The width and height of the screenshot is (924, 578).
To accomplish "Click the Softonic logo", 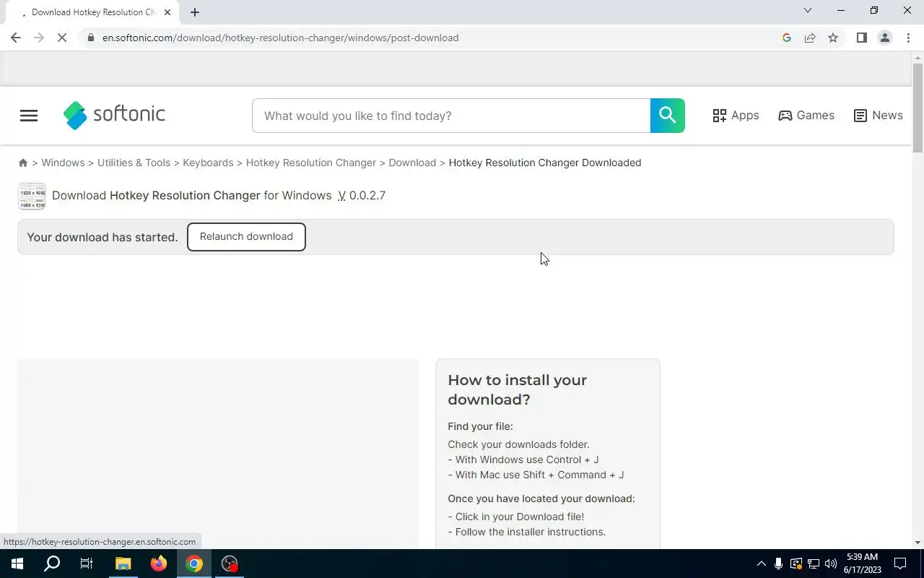I will [x=114, y=115].
